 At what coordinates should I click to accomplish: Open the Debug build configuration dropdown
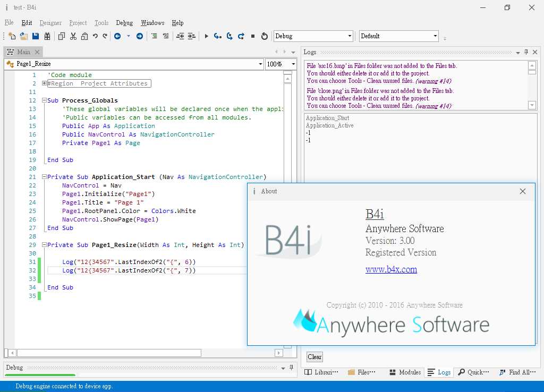pos(350,36)
